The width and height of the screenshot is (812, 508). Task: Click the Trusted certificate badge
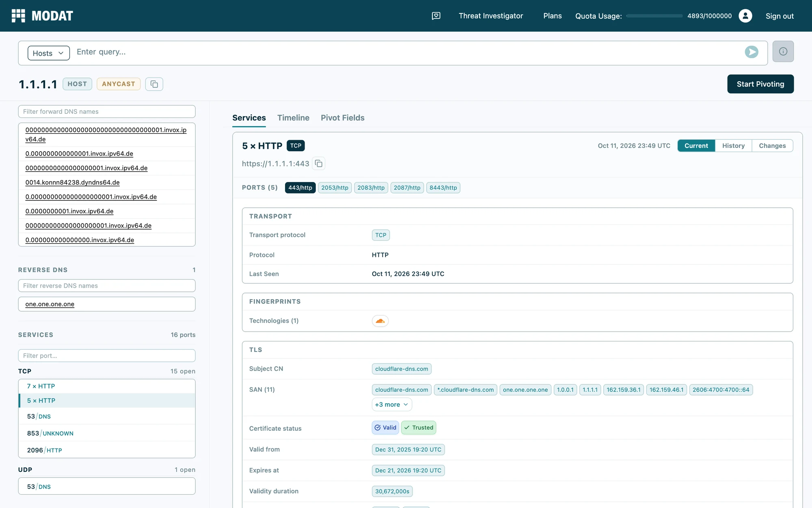(419, 428)
